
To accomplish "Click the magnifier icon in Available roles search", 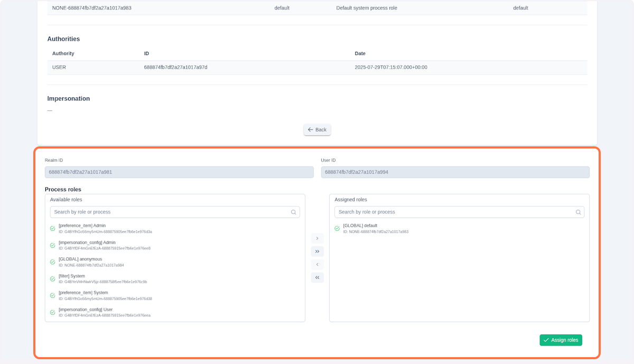I will pyautogui.click(x=293, y=212).
